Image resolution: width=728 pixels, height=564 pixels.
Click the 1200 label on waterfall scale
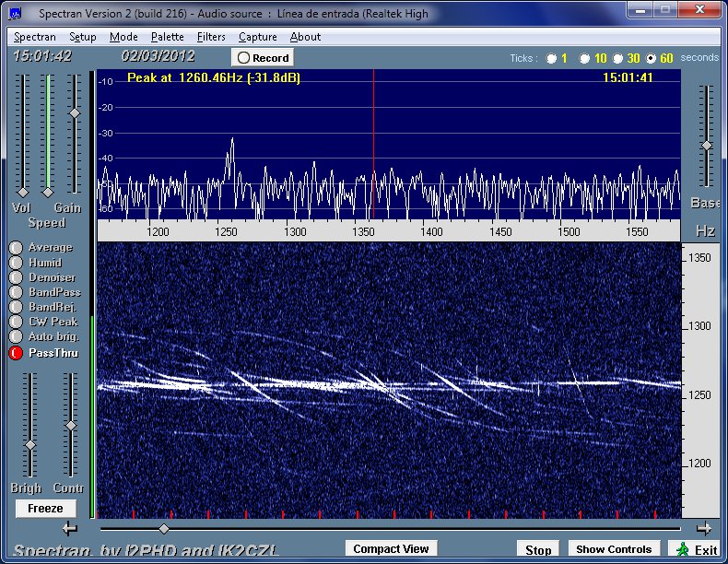click(x=699, y=463)
